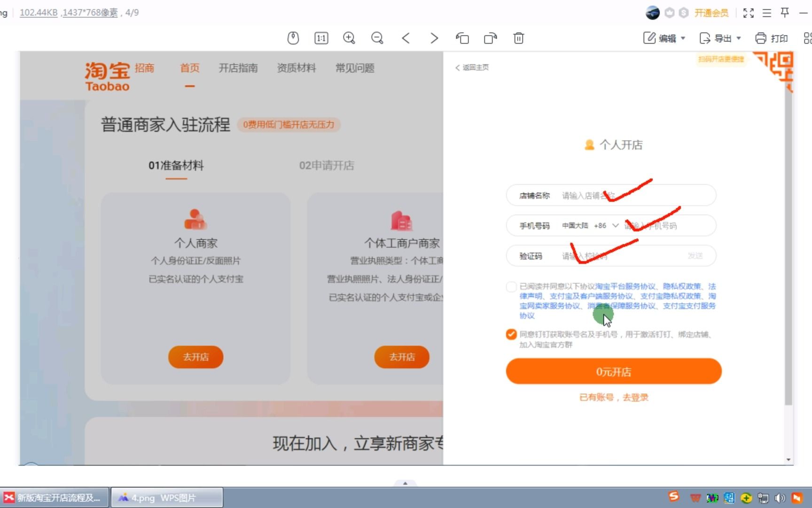812x508 pixels.
Task: Click the yellow-green plus tray icon
Action: click(x=746, y=498)
